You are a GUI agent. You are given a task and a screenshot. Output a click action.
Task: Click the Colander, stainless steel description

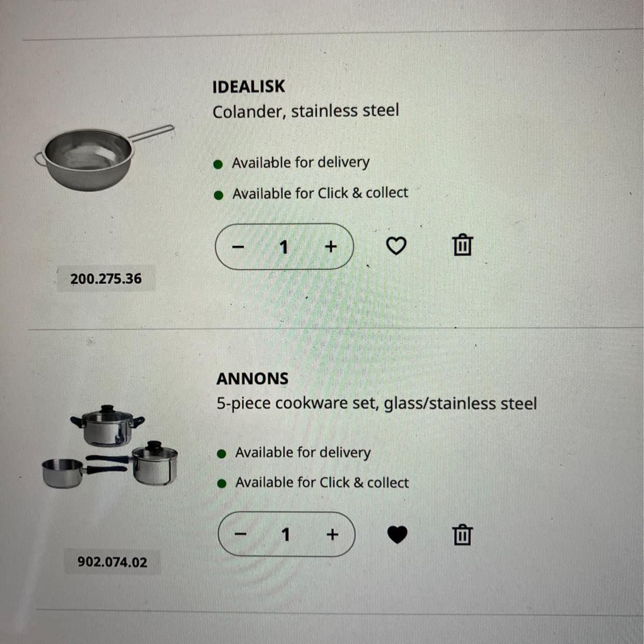306,111
